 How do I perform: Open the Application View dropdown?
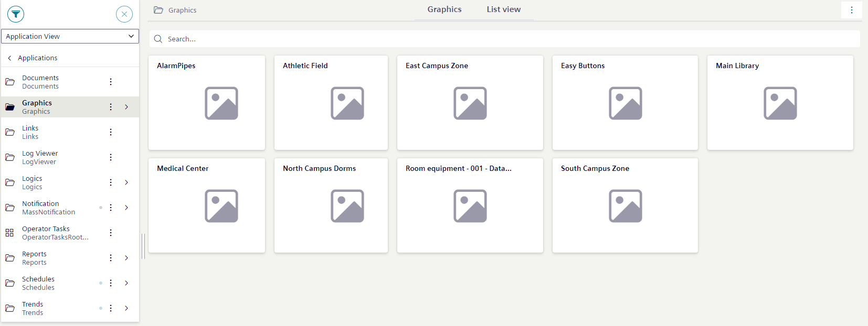pyautogui.click(x=70, y=36)
